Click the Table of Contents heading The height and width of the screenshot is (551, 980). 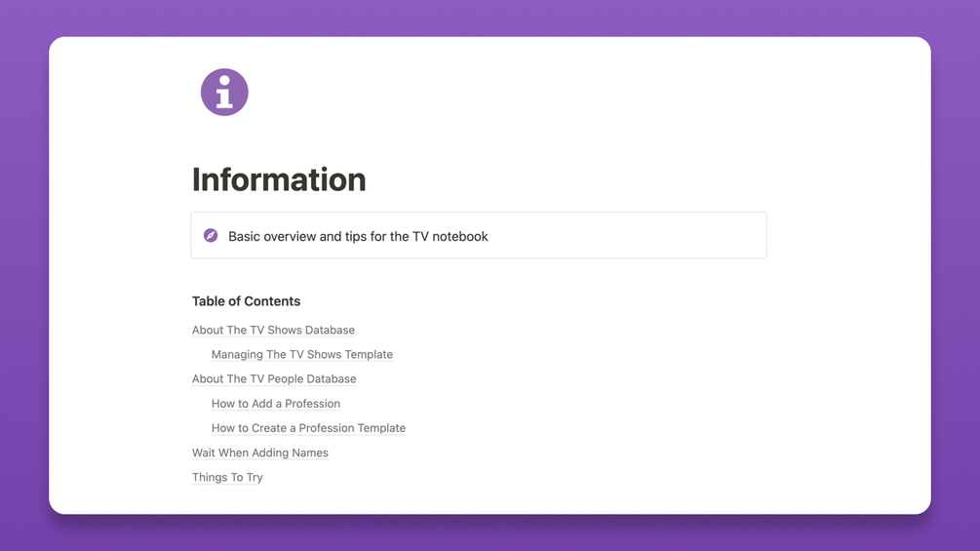[x=247, y=301]
